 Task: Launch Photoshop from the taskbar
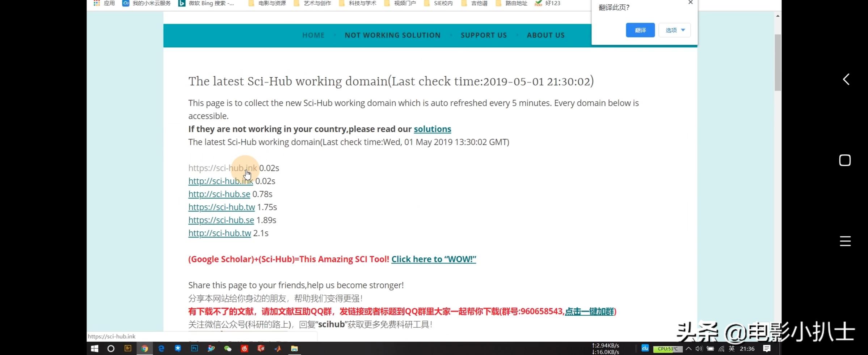(194, 348)
